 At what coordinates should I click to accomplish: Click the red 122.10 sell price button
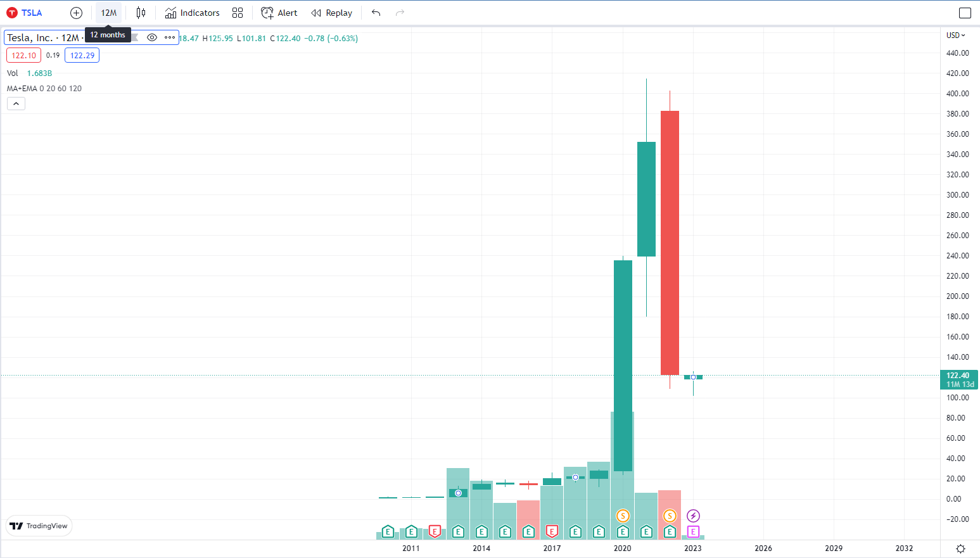click(x=23, y=55)
